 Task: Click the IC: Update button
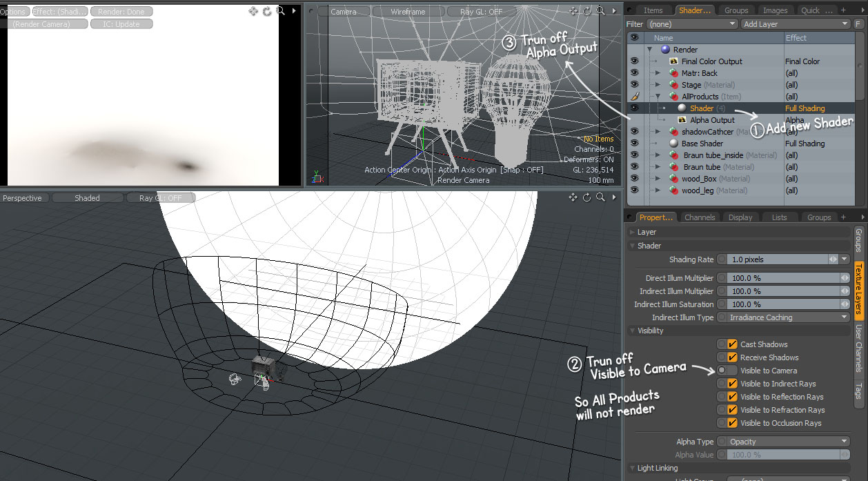pos(121,24)
